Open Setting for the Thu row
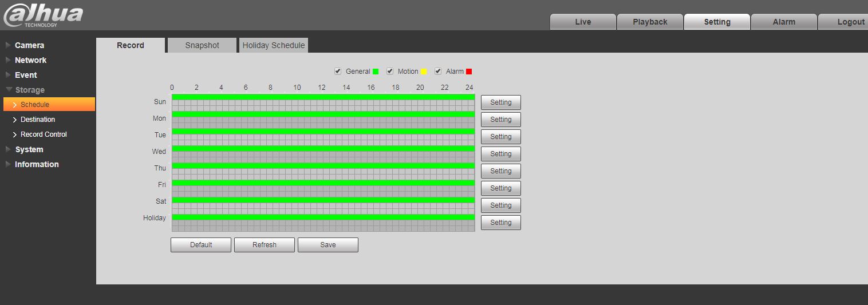The width and height of the screenshot is (868, 305). click(501, 171)
